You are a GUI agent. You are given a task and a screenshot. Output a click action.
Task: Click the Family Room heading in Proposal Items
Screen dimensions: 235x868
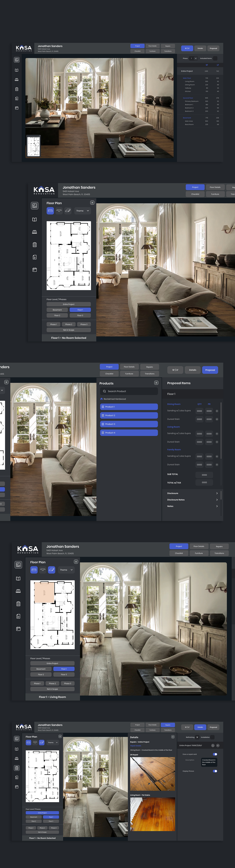174,449
